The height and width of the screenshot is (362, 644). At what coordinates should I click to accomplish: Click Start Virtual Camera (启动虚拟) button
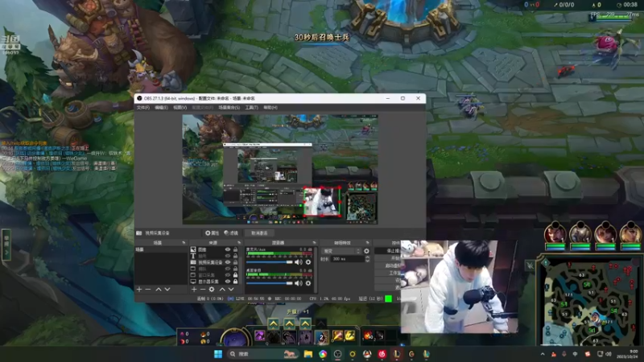[388, 265]
